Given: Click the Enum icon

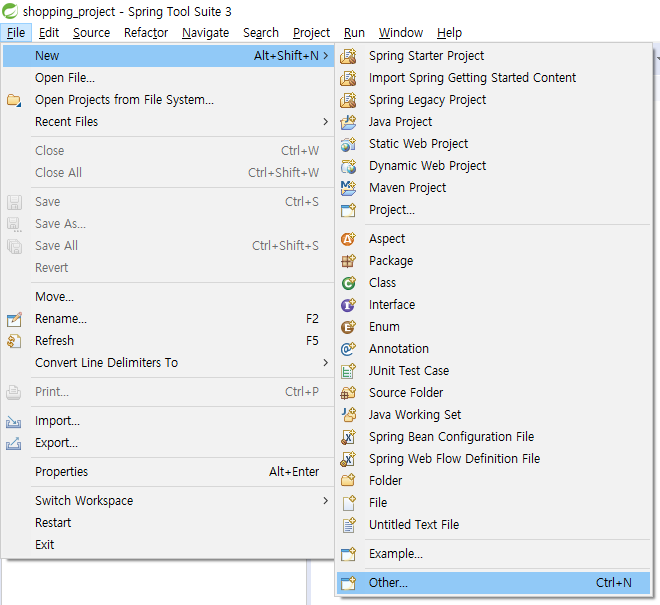Looking at the screenshot, I should point(348,327).
